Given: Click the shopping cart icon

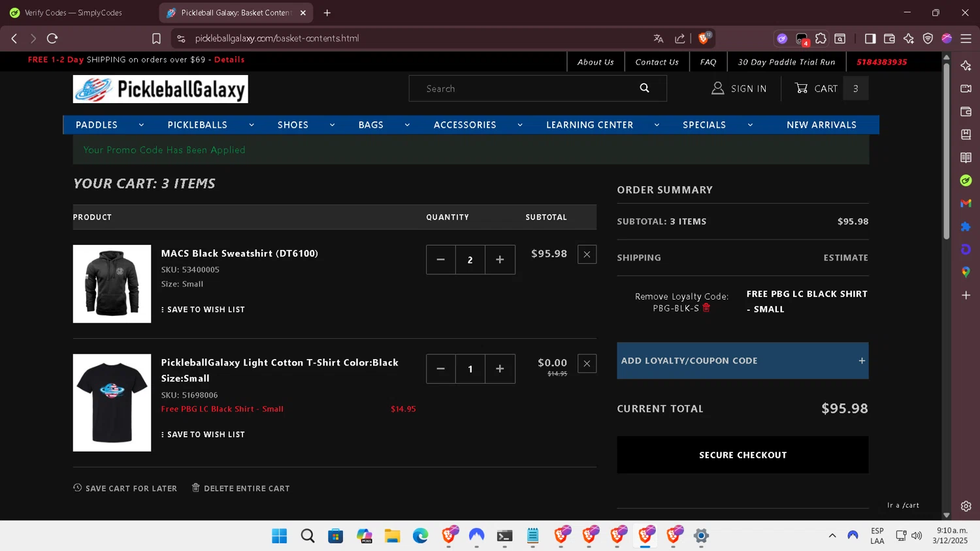Looking at the screenshot, I should [801, 88].
